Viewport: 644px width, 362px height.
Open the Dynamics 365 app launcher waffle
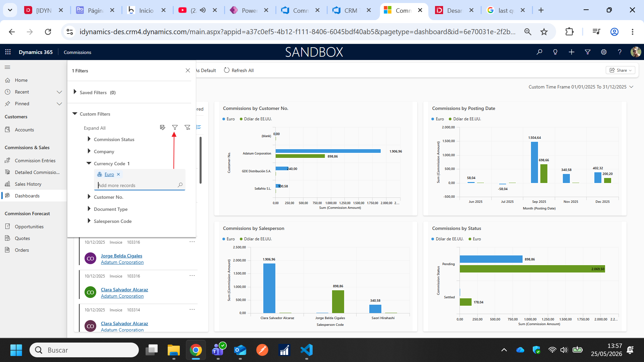pyautogui.click(x=8, y=52)
